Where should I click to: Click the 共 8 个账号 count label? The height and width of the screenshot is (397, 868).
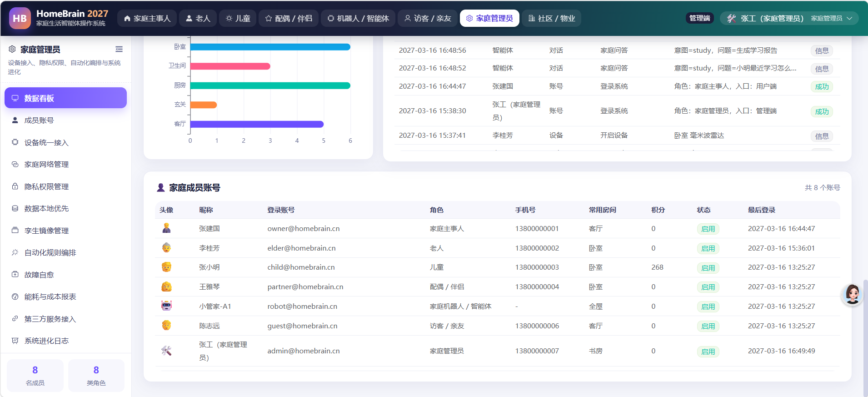[822, 188]
